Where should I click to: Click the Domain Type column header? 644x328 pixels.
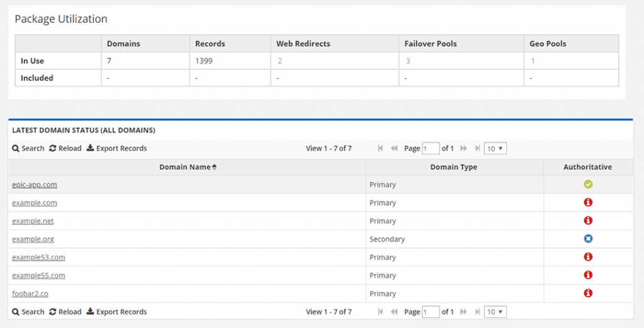[454, 167]
